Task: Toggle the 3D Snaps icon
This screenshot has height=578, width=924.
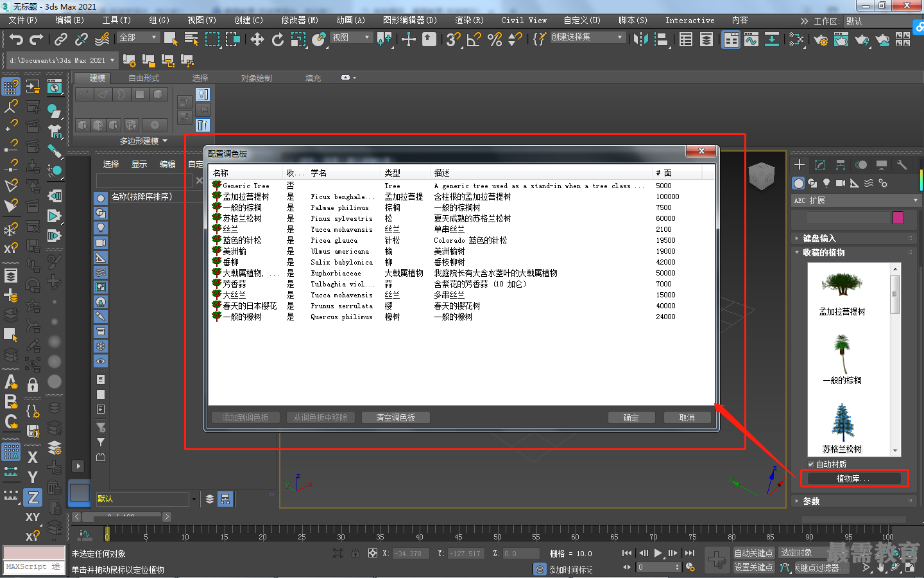Action: [x=453, y=40]
